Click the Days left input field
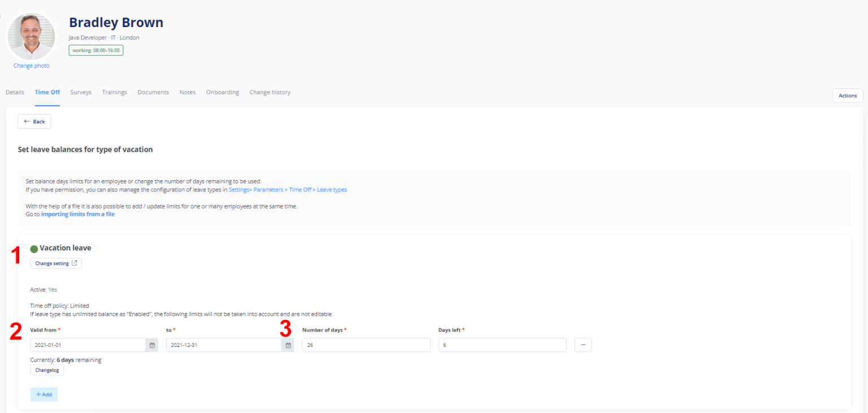Image resolution: width=868 pixels, height=413 pixels. (x=502, y=345)
